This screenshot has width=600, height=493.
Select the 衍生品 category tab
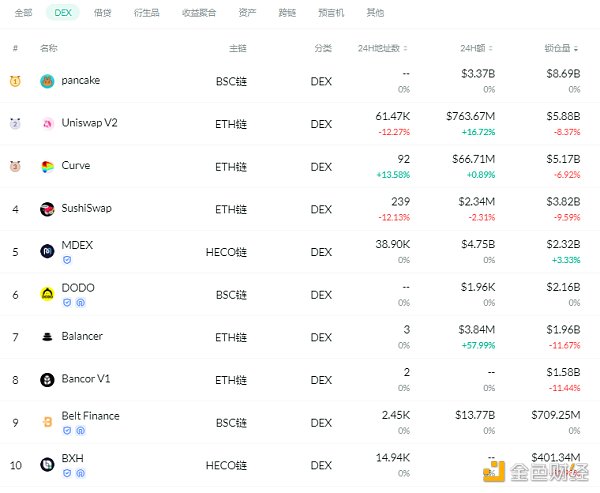click(x=147, y=14)
